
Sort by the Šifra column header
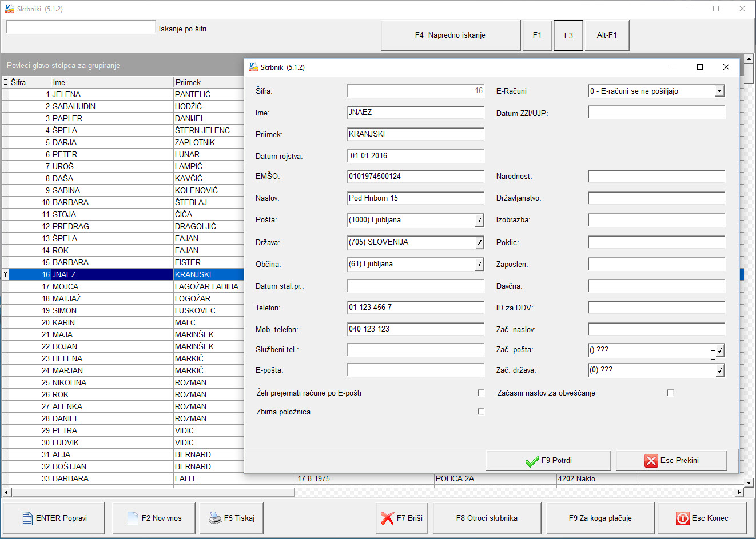30,82
